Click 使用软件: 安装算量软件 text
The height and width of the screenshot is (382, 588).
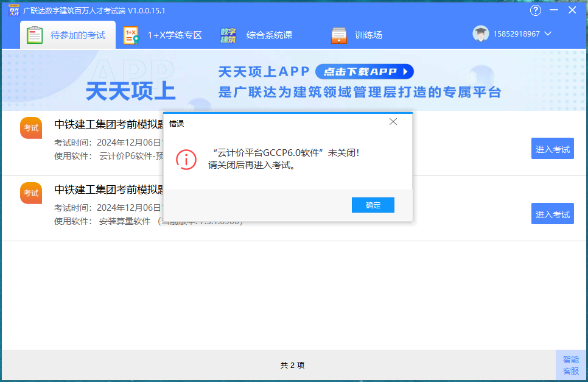pyautogui.click(x=102, y=221)
